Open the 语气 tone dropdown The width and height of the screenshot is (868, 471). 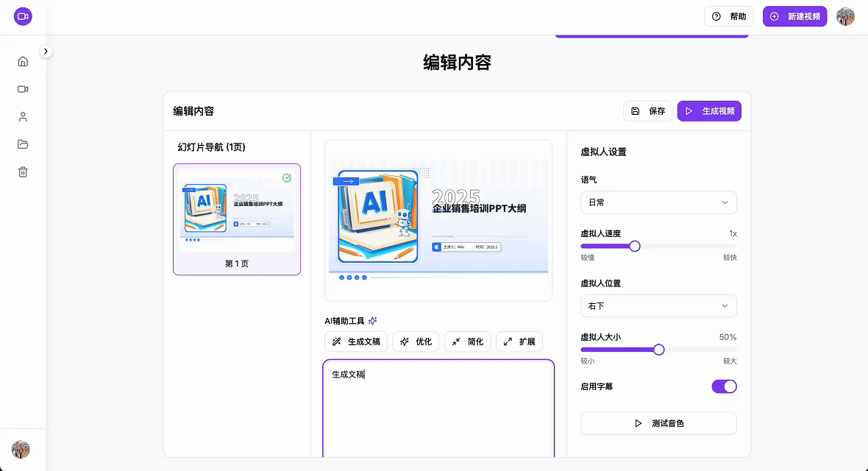coord(658,202)
